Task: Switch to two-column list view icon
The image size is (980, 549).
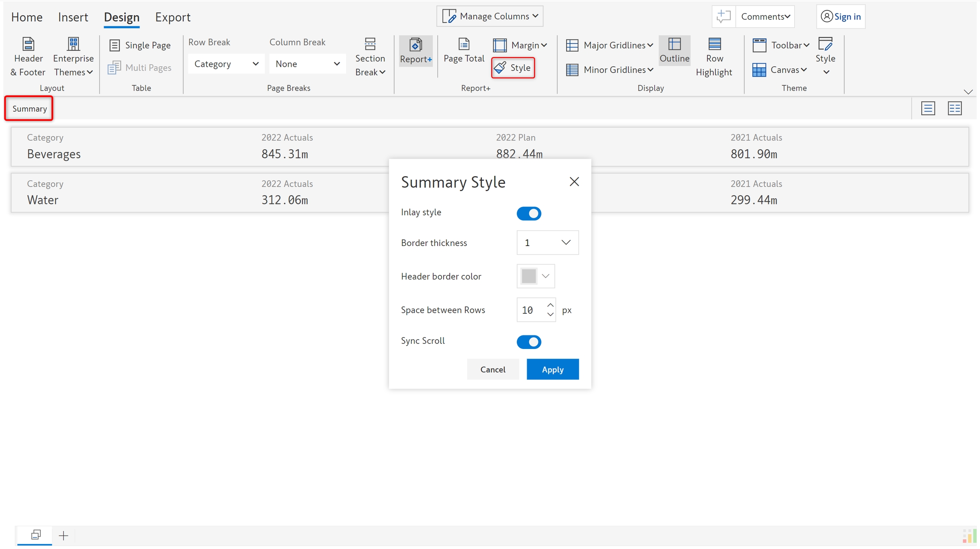Action: [954, 109]
